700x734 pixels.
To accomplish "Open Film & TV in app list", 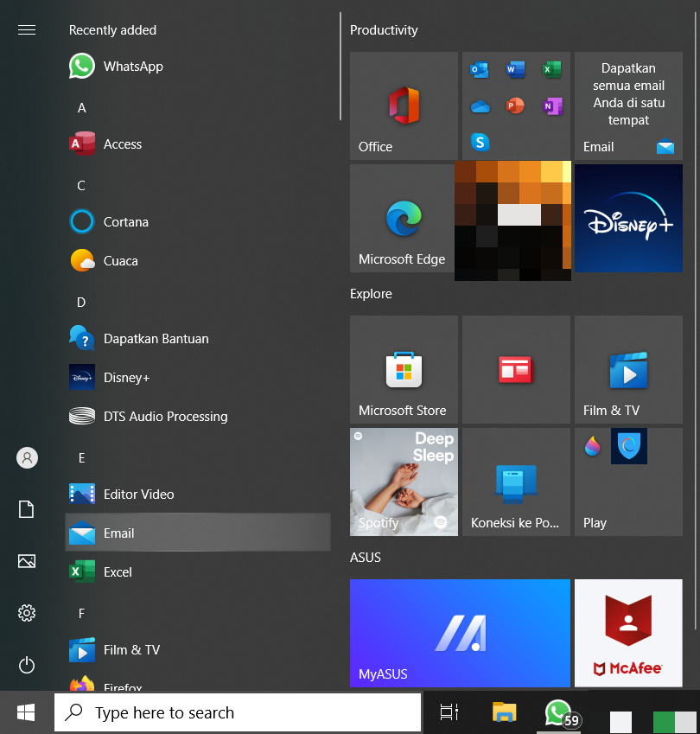I will pyautogui.click(x=197, y=648).
